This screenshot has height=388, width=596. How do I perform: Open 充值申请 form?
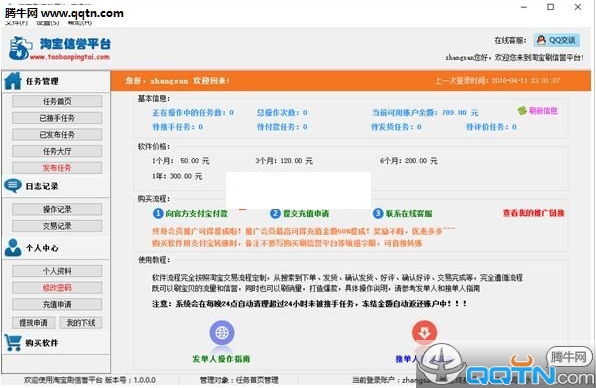(x=57, y=304)
